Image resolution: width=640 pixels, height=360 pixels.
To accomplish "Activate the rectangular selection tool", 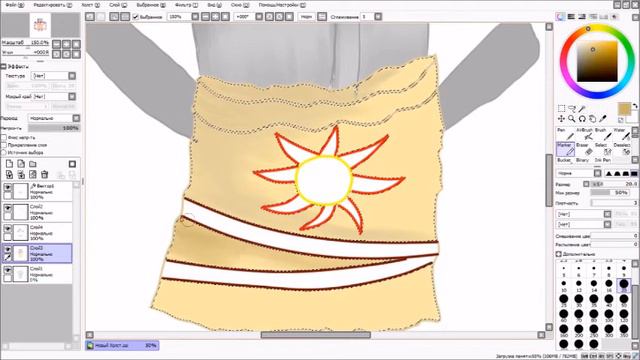I will point(562,108).
